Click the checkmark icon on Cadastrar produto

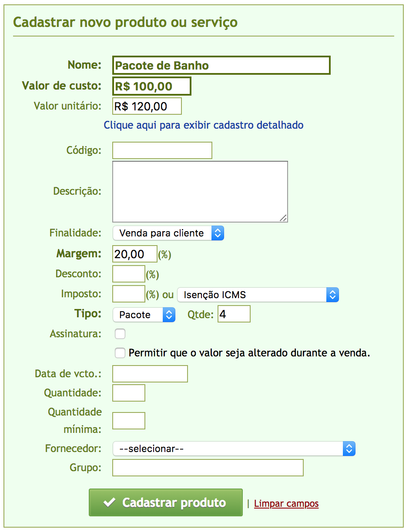[x=109, y=503]
